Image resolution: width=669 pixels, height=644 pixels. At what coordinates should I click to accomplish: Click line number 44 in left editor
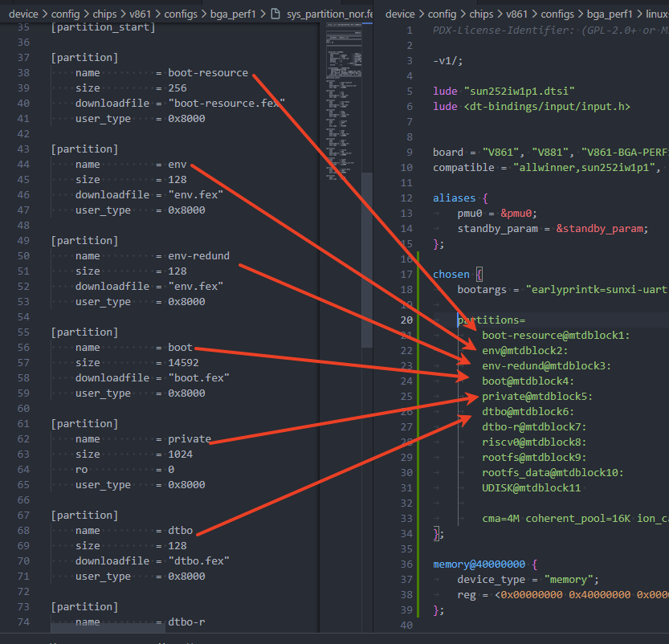click(23, 165)
